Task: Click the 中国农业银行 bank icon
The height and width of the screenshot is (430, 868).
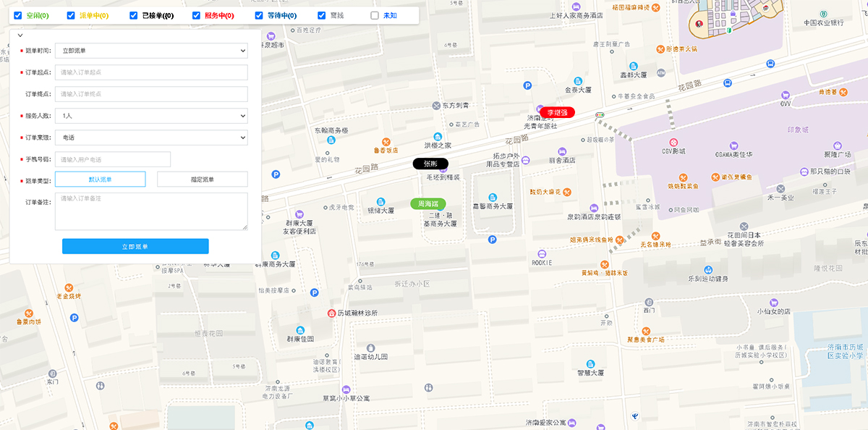Action: [x=822, y=12]
